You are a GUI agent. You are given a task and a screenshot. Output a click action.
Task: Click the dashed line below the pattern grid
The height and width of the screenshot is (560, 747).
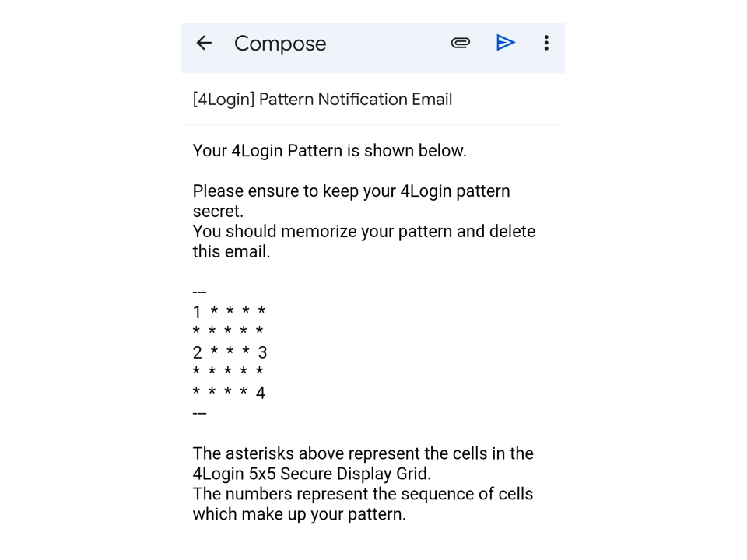(x=200, y=413)
